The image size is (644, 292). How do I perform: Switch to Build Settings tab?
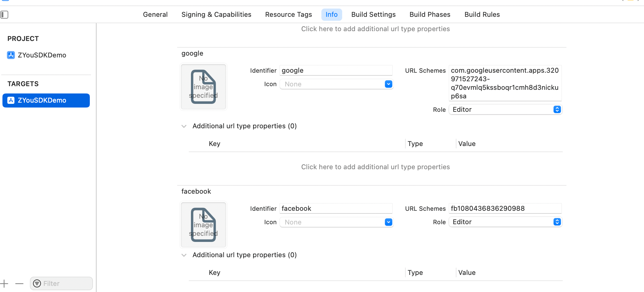coord(373,15)
